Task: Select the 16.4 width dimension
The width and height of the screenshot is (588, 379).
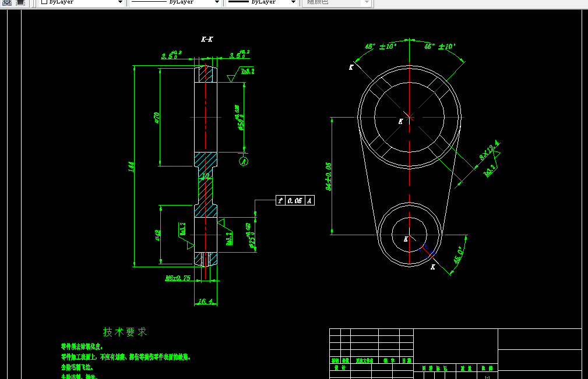Action: point(206,301)
